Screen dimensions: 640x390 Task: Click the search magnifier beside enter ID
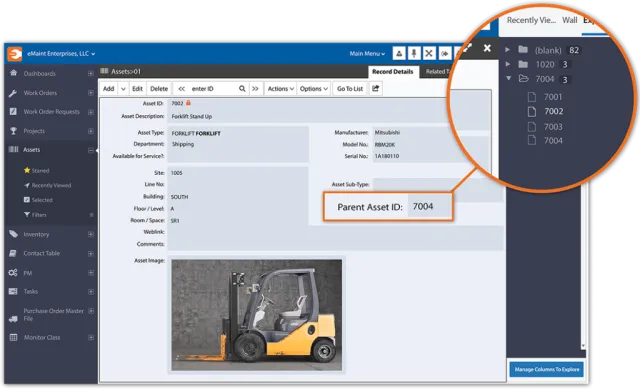[x=242, y=89]
